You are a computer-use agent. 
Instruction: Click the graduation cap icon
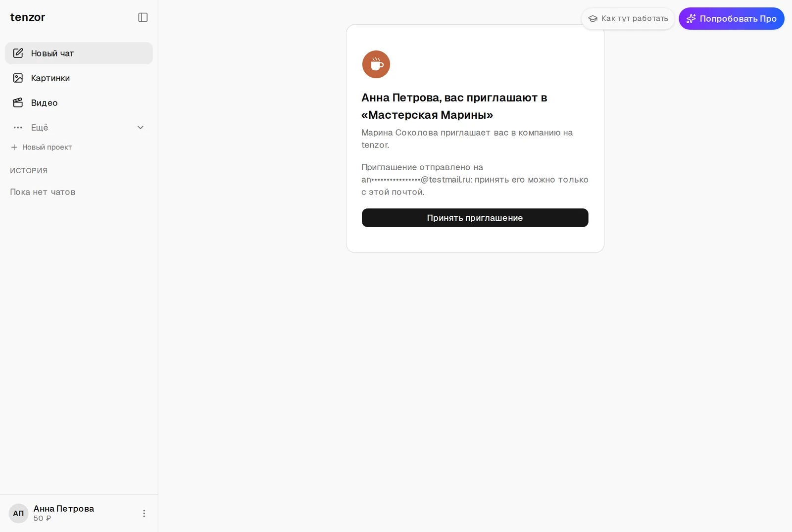pyautogui.click(x=593, y=19)
